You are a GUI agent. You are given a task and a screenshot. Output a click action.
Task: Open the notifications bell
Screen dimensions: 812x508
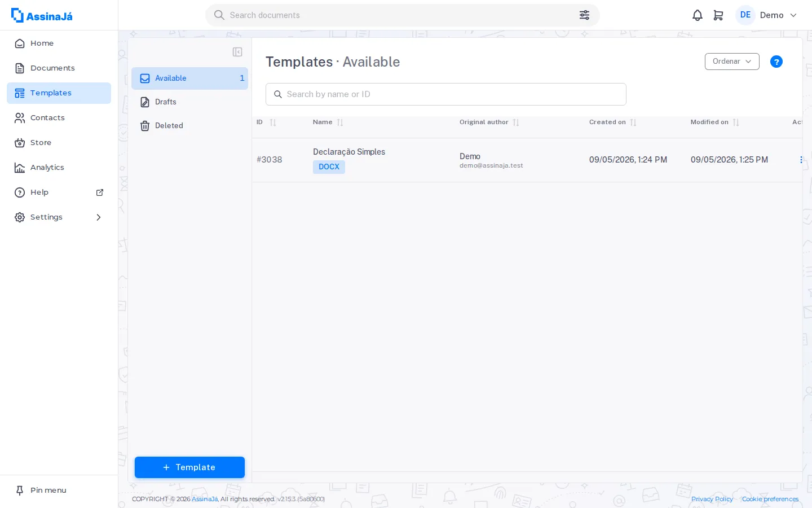click(x=698, y=15)
